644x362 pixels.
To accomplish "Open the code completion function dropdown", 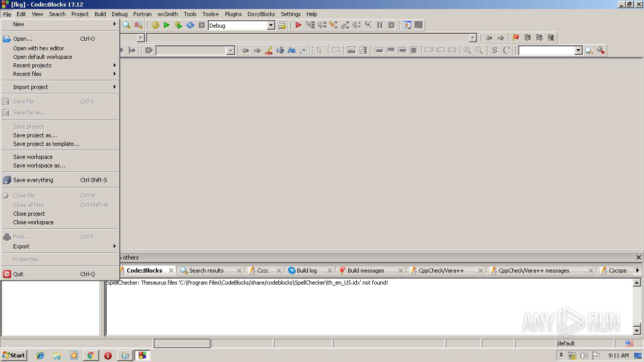I will pos(472,38).
